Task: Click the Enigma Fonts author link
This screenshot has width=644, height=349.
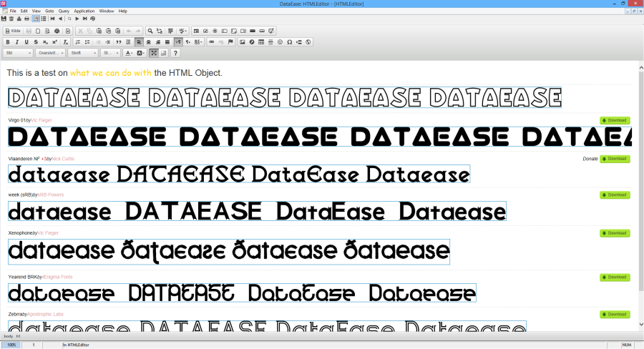Action: pos(58,277)
